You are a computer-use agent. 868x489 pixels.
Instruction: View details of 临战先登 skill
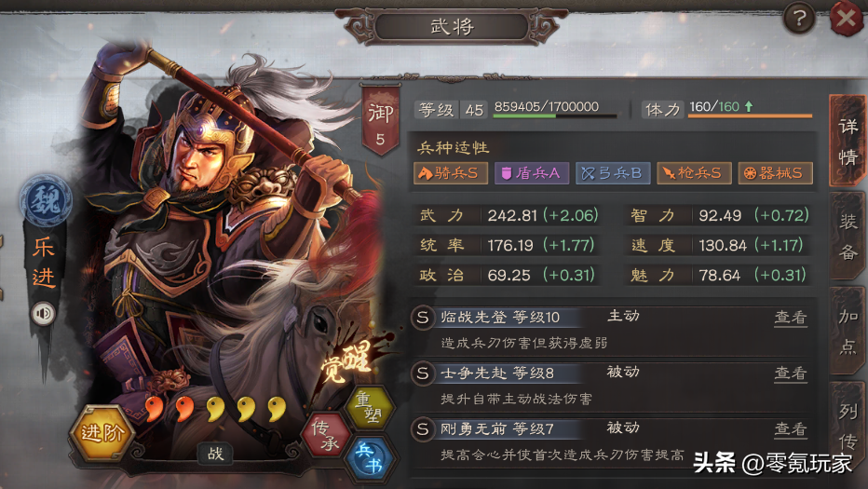pos(790,318)
